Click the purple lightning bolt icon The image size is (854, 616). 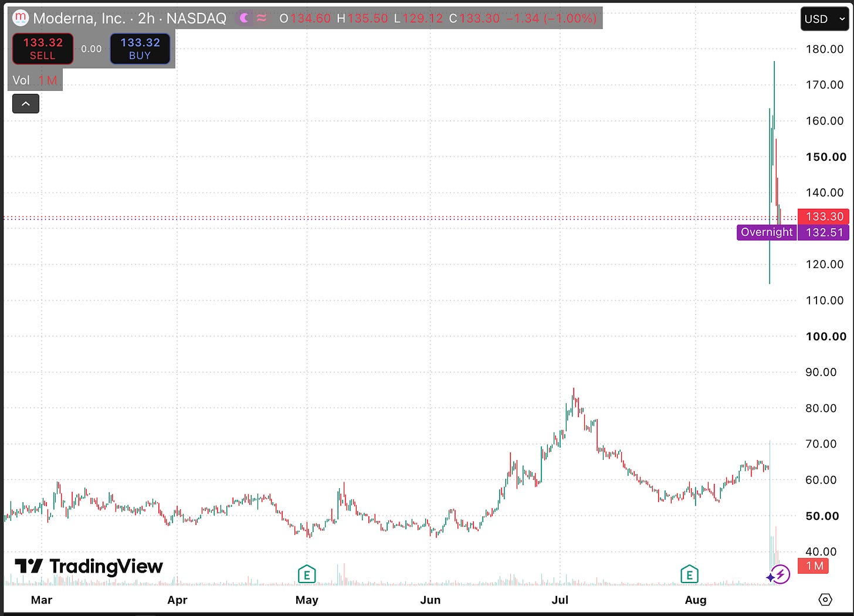coord(780,574)
